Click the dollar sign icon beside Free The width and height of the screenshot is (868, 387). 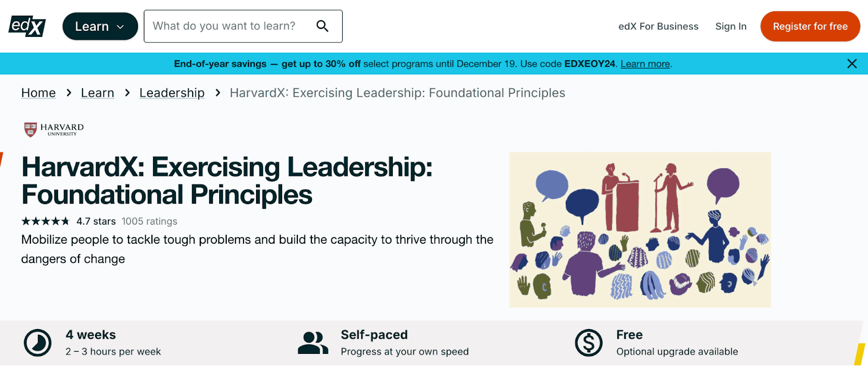[589, 343]
